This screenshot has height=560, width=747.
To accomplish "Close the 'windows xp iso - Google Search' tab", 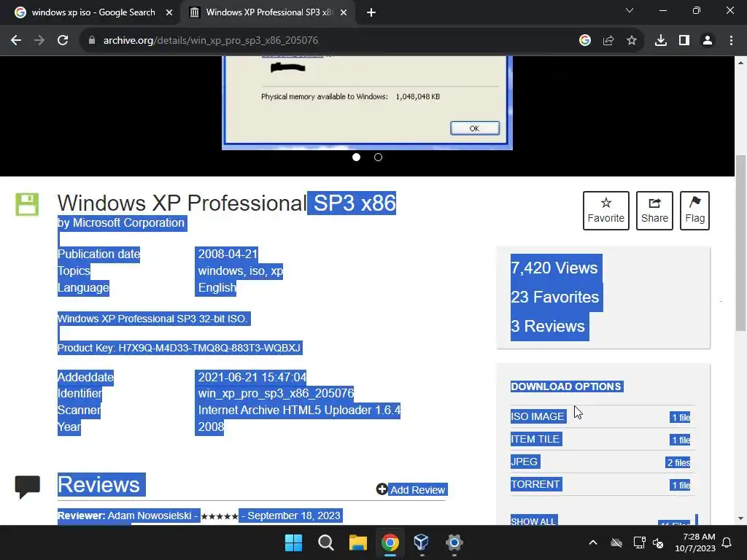I will (169, 12).
